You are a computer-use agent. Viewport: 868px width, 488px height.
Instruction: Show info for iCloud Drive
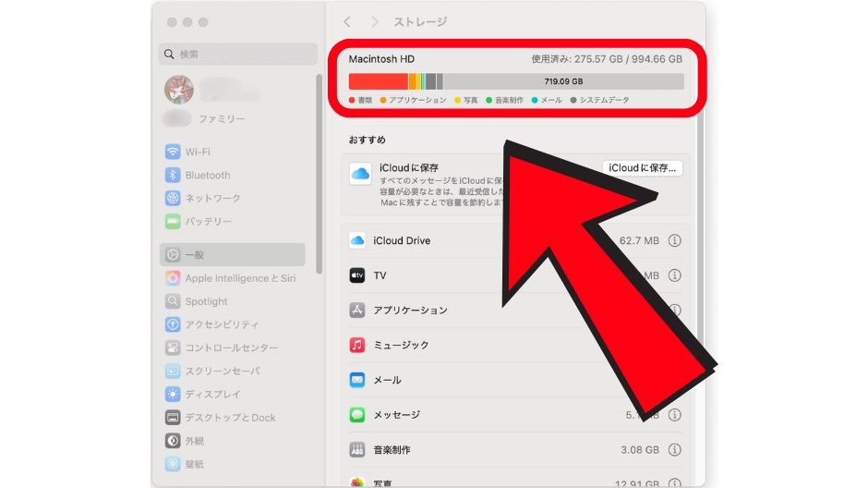[x=674, y=240]
